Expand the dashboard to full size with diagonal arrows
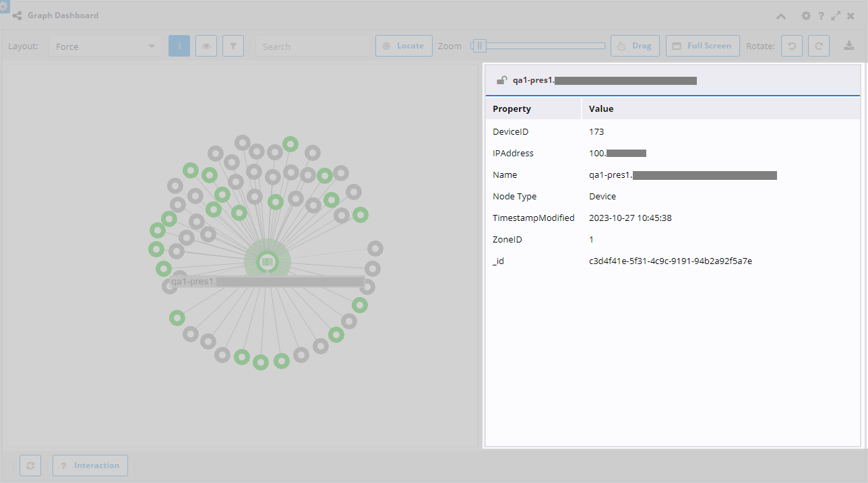This screenshot has width=868, height=483. pyautogui.click(x=836, y=15)
